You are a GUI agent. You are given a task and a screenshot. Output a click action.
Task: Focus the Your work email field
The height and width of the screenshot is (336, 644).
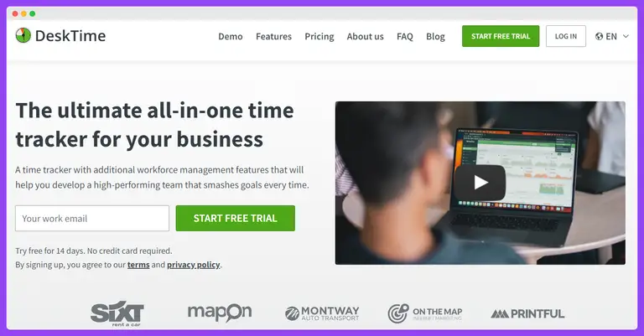(x=92, y=218)
